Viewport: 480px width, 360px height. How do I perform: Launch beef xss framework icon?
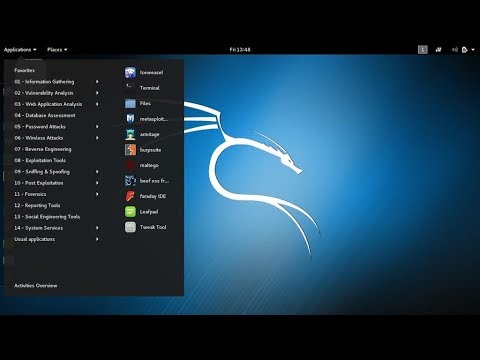tap(130, 181)
